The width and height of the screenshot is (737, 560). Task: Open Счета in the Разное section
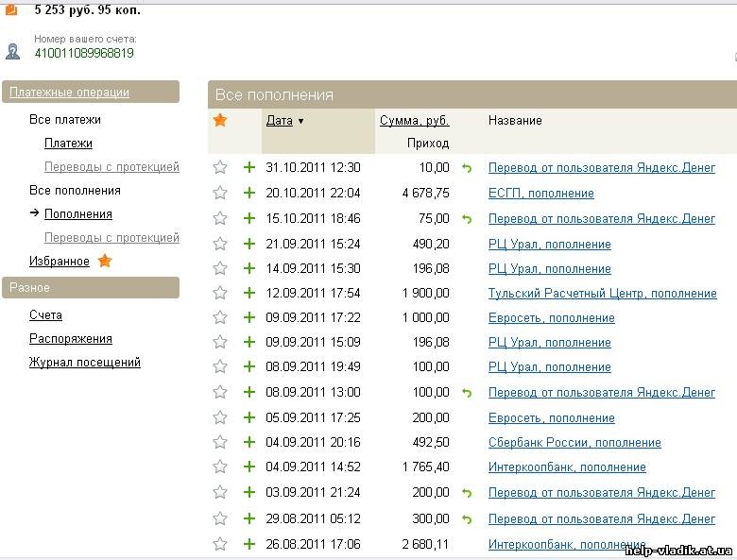tap(45, 315)
